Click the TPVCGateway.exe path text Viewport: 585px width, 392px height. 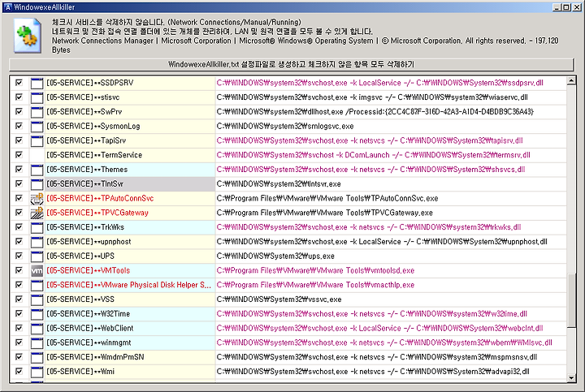point(324,213)
